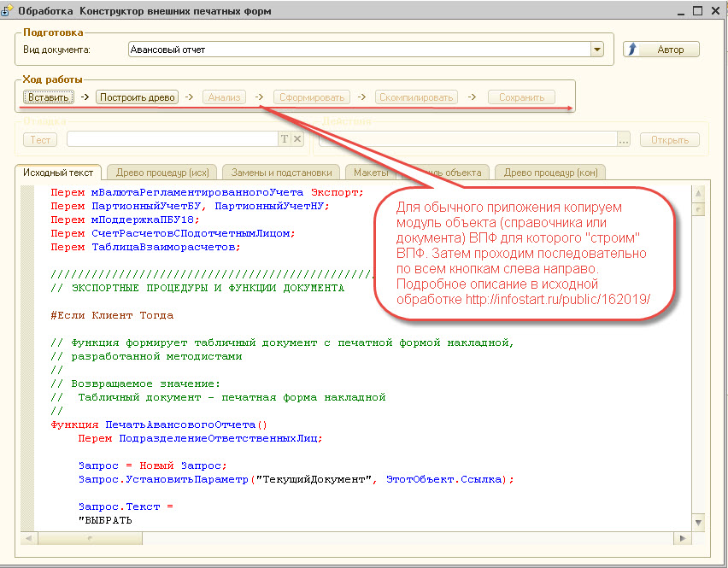Open the Вид документа dropdown arrow
The image size is (728, 568).
point(597,50)
